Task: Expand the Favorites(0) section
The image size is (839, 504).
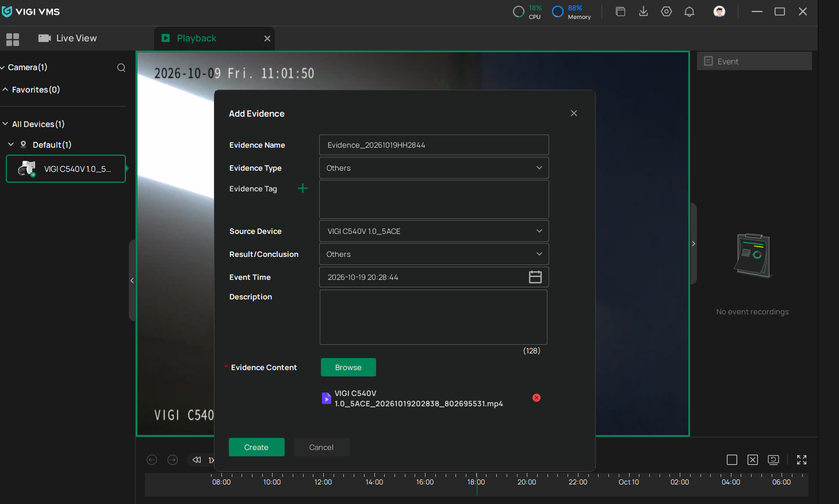Action: pyautogui.click(x=5, y=90)
